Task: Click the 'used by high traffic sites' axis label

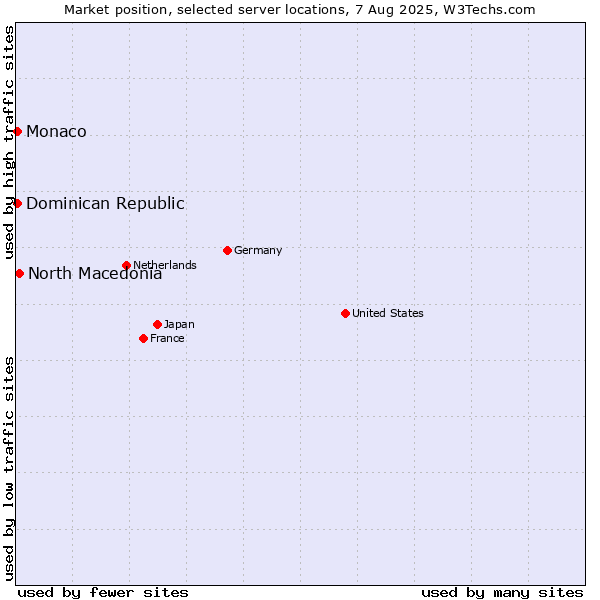Action: (x=9, y=142)
